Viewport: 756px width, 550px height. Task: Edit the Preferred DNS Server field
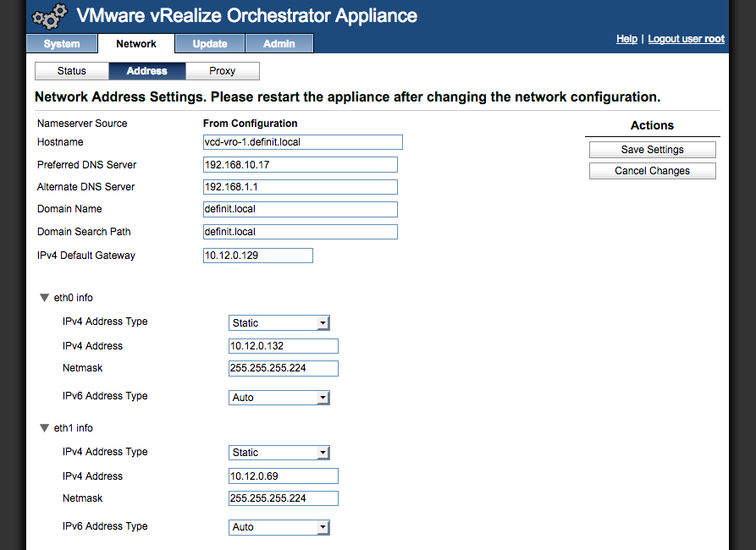coord(301,165)
